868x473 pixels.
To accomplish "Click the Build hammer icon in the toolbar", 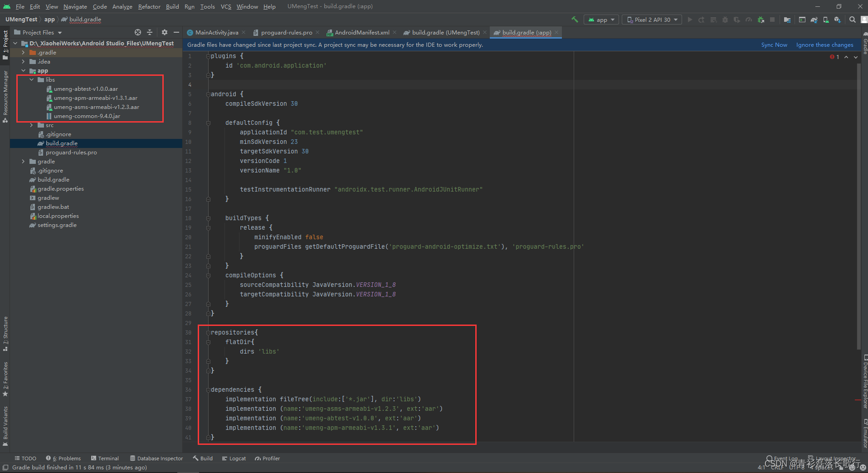I will [575, 20].
